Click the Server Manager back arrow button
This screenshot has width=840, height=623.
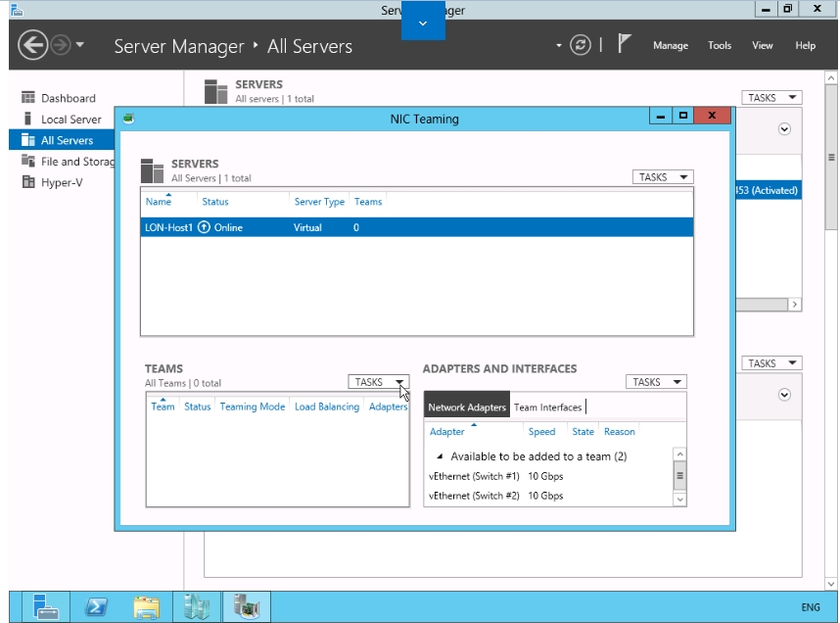(33, 45)
